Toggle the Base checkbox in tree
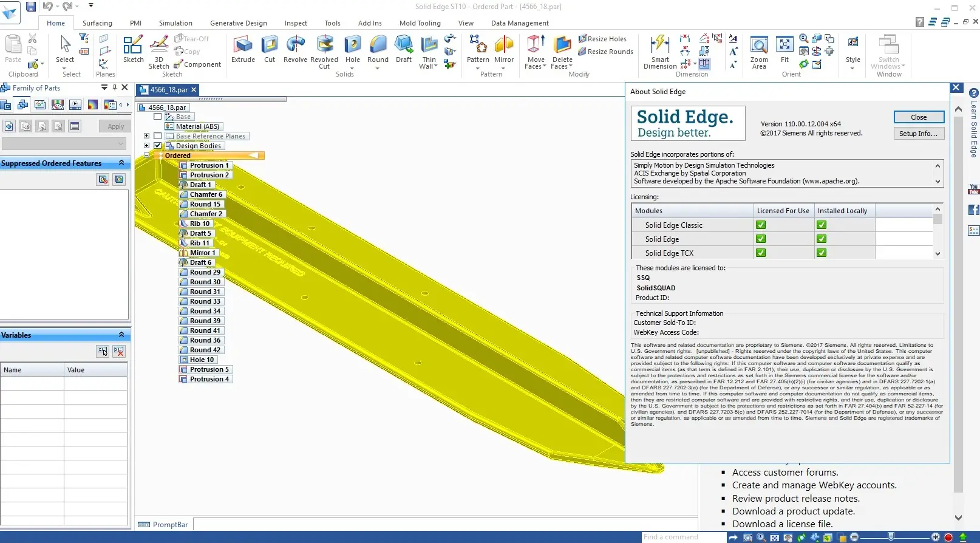This screenshot has height=543, width=980. click(x=158, y=117)
